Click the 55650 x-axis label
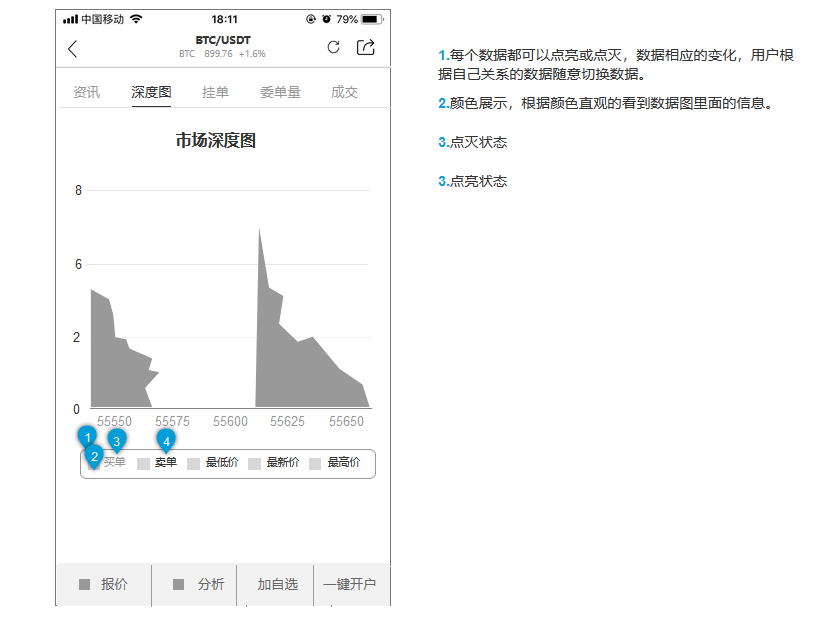This screenshot has height=635, width=837. point(346,422)
